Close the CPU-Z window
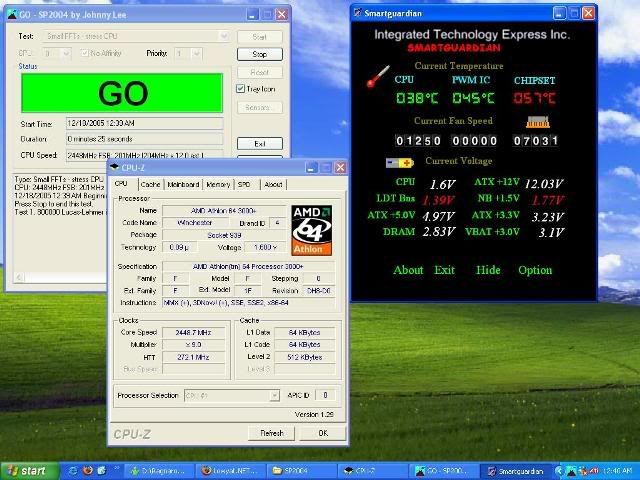The height and width of the screenshot is (480, 640). 340,167
